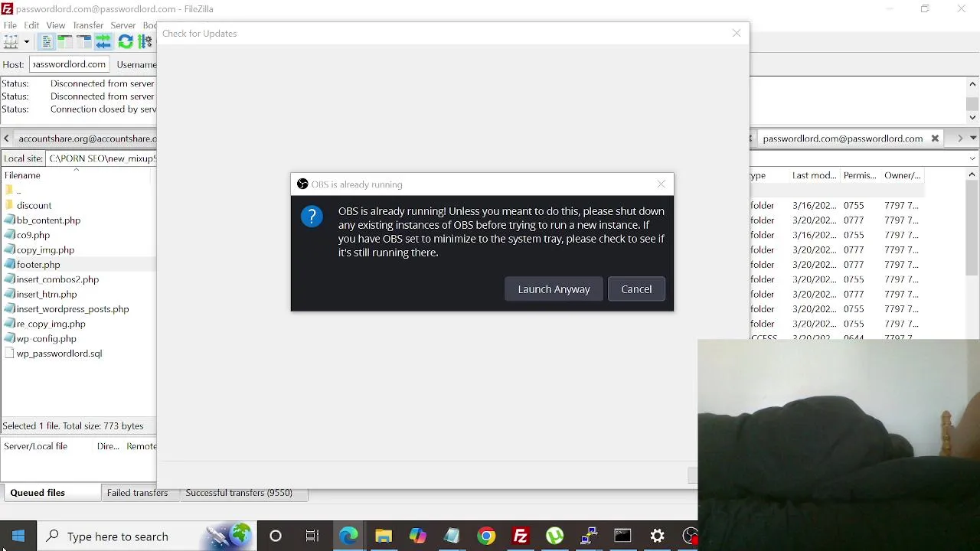Sort remote list by Owner/Group column

click(902, 175)
